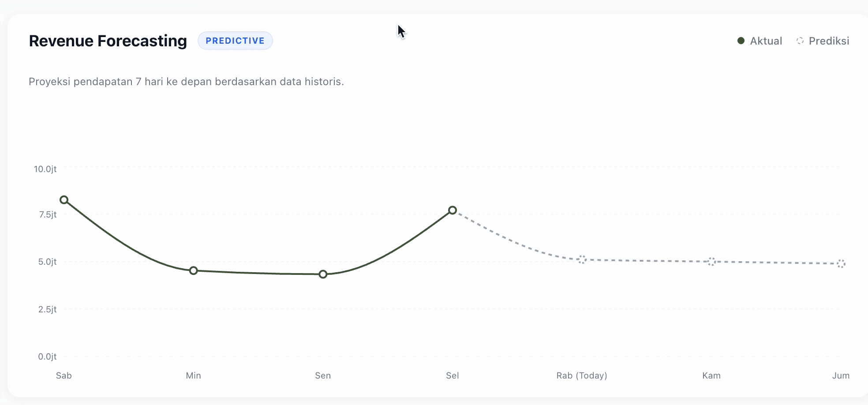The width and height of the screenshot is (868, 405).
Task: Click the 5.0jt y-axis label
Action: coord(48,262)
